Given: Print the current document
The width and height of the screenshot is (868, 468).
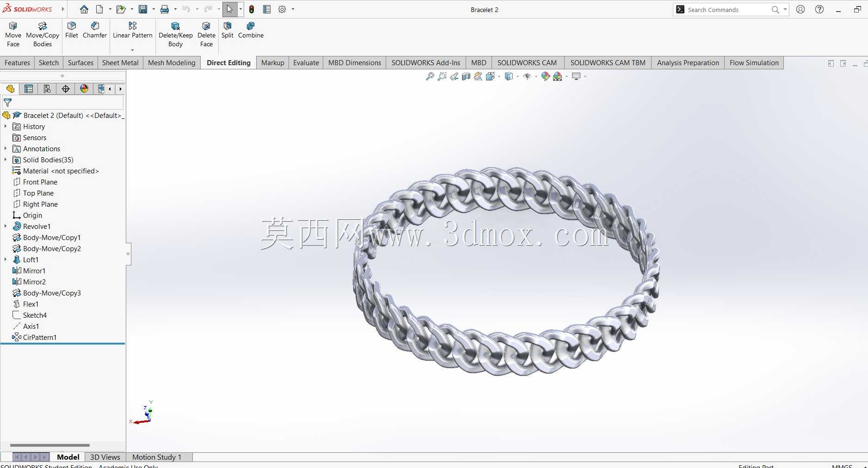Looking at the screenshot, I should (x=165, y=9).
